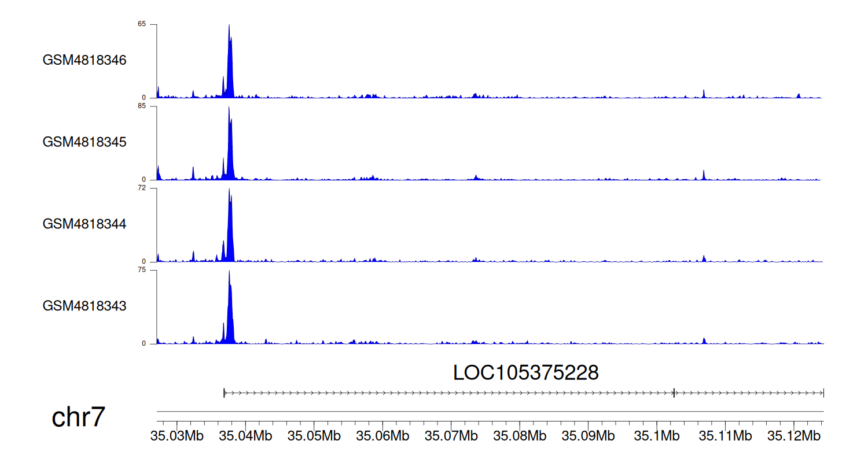The image size is (868, 451).
Task: Click the LOC105375228 gene start marker
Action: (x=225, y=393)
